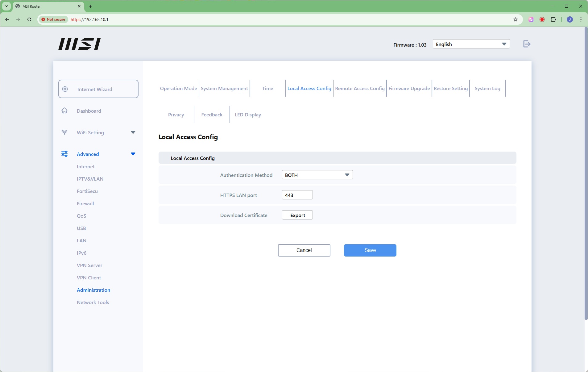Open the Chrome profile avatar

pos(570,19)
